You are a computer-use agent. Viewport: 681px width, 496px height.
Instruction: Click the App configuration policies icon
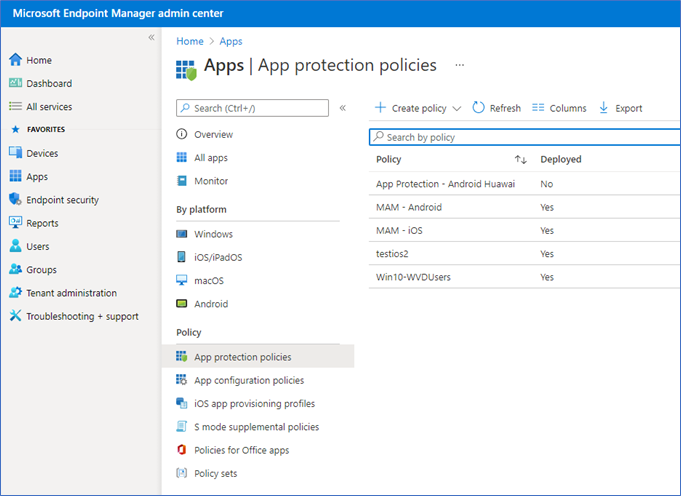pyautogui.click(x=182, y=380)
